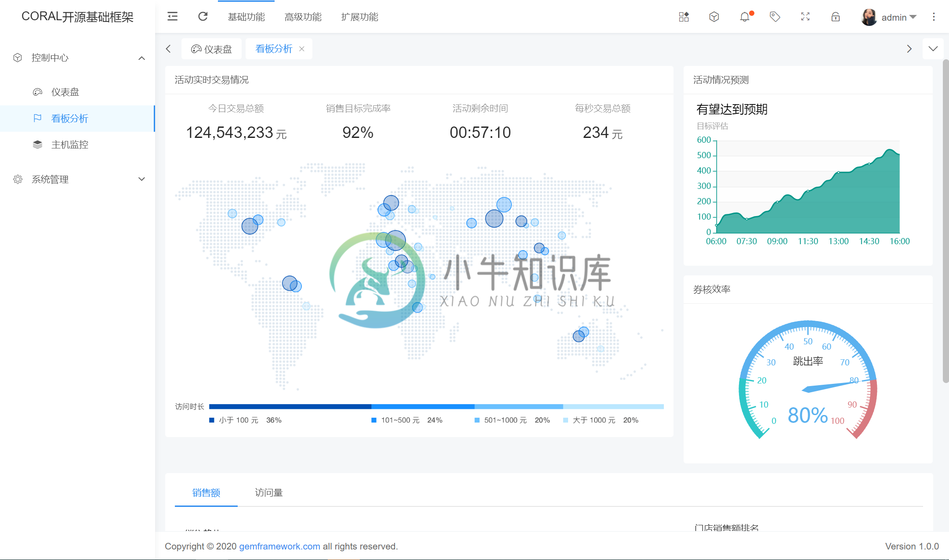
Task: Click the 92% completion rate value
Action: coord(358,133)
